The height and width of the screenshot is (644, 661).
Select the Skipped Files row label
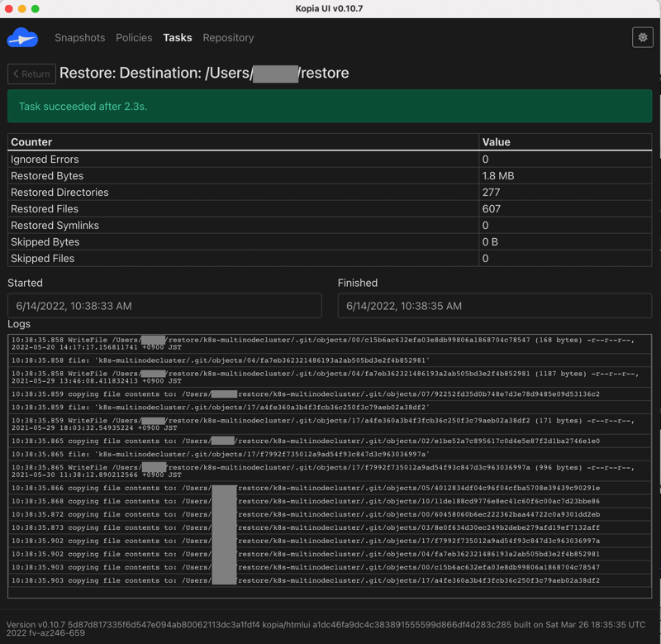pos(43,259)
